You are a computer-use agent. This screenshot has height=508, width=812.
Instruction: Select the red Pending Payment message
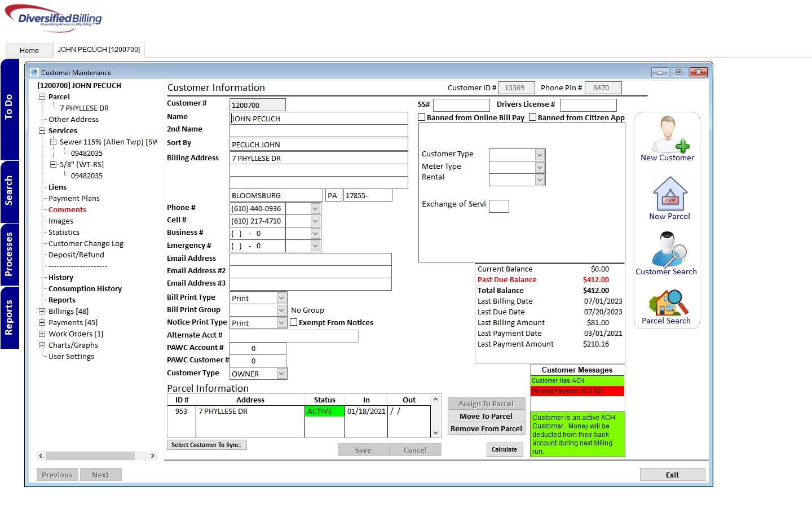pos(577,391)
